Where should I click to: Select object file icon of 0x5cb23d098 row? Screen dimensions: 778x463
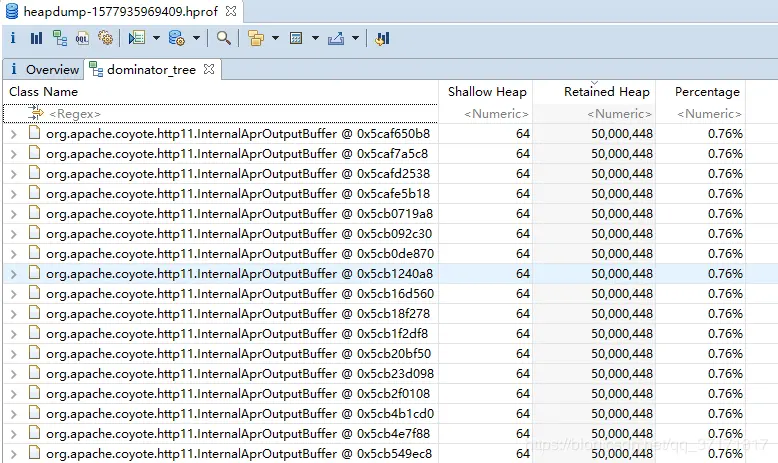click(34, 373)
